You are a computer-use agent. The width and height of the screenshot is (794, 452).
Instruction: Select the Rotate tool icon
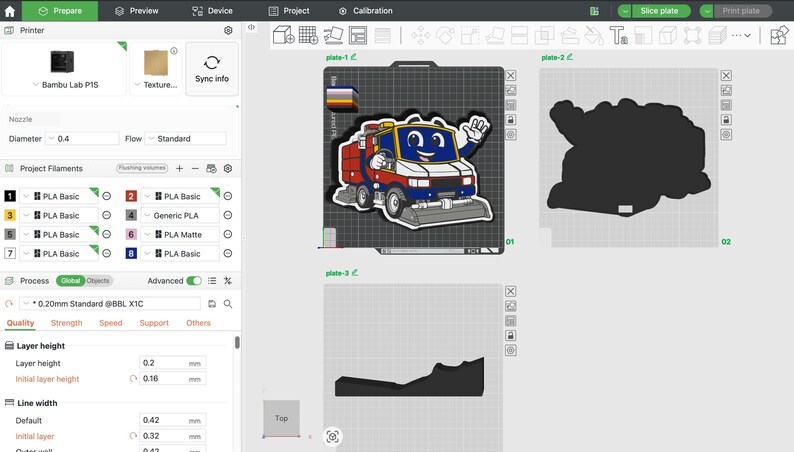pyautogui.click(x=445, y=35)
